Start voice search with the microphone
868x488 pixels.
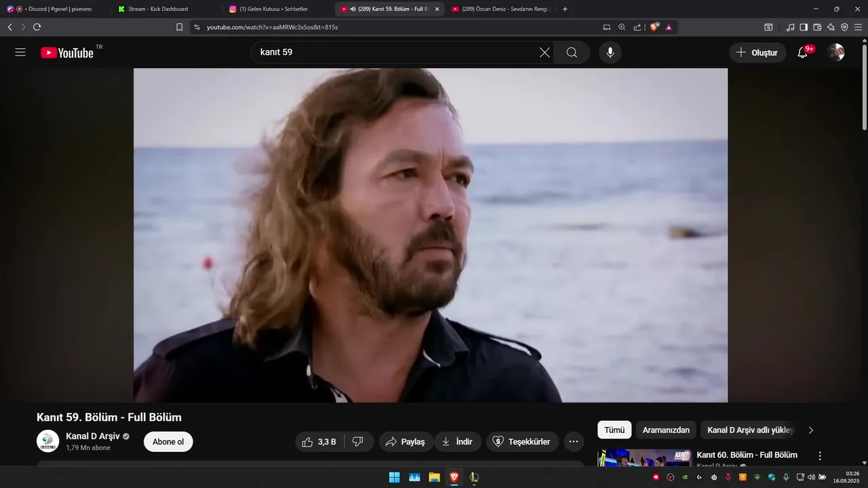[x=610, y=52]
